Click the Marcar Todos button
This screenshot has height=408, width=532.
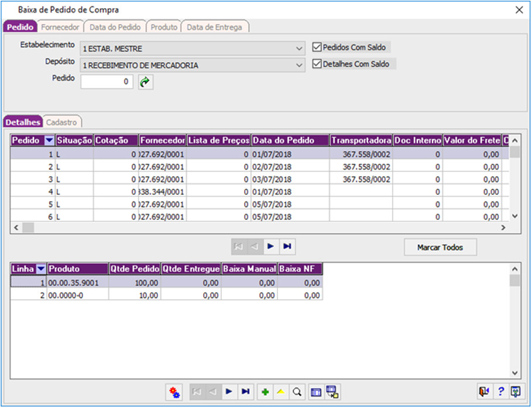440,247
